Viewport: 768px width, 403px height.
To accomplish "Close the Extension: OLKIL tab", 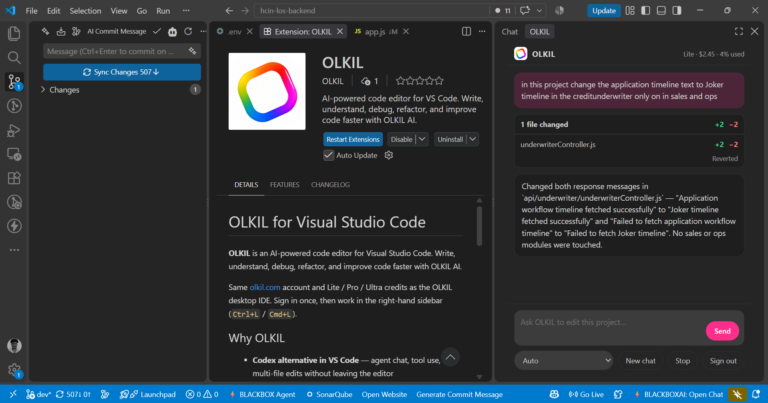I will 340,31.
